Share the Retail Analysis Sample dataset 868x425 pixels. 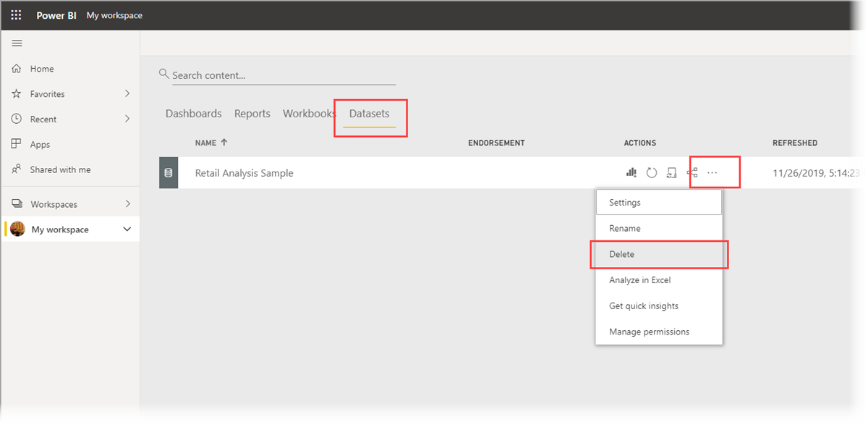[x=691, y=172]
